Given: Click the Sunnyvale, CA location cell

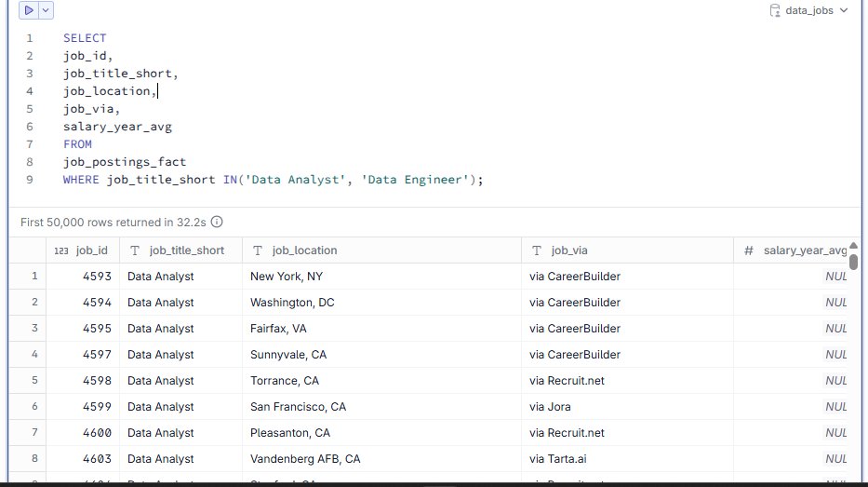Looking at the screenshot, I should click(382, 355).
